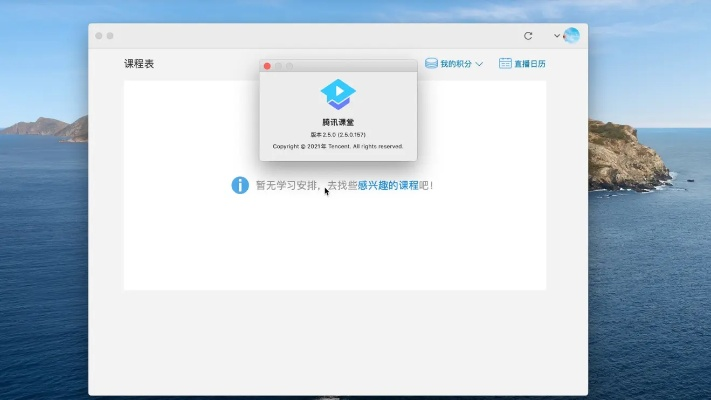Click the 腾讯课堂 app name text

click(x=338, y=122)
